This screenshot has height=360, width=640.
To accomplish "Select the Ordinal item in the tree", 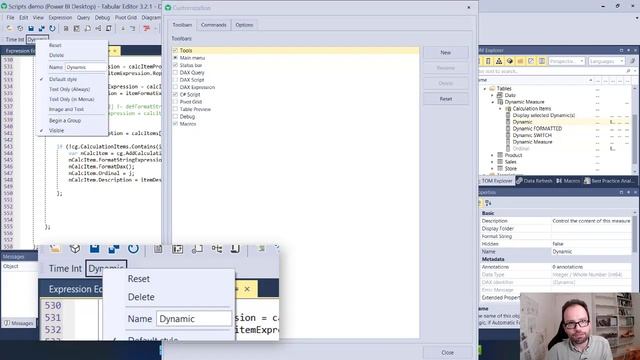I will (x=521, y=149).
